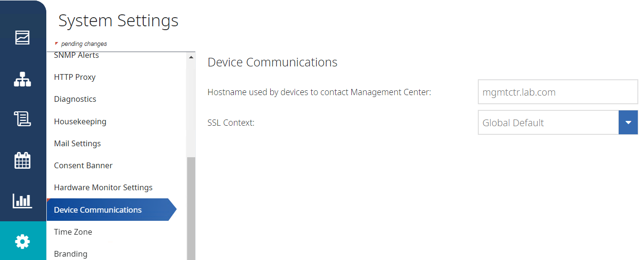Click the bar chart reports icon
The width and height of the screenshot is (644, 260).
(22, 201)
